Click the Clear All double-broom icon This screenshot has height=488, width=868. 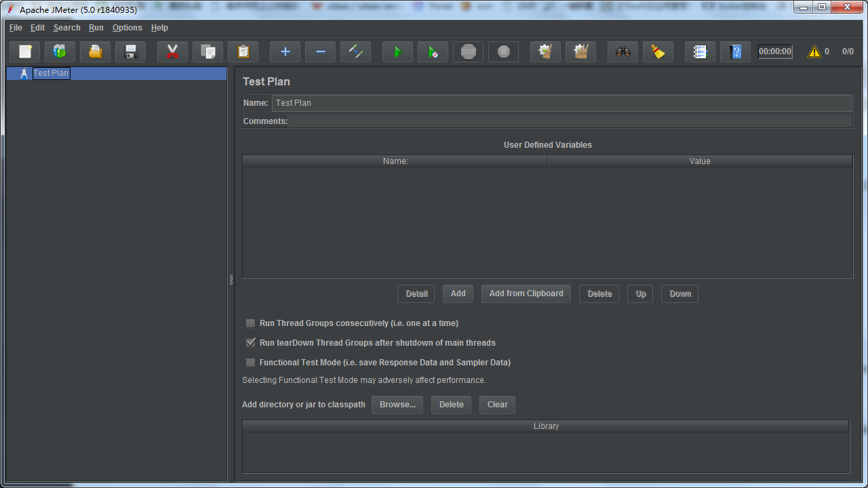pos(581,52)
